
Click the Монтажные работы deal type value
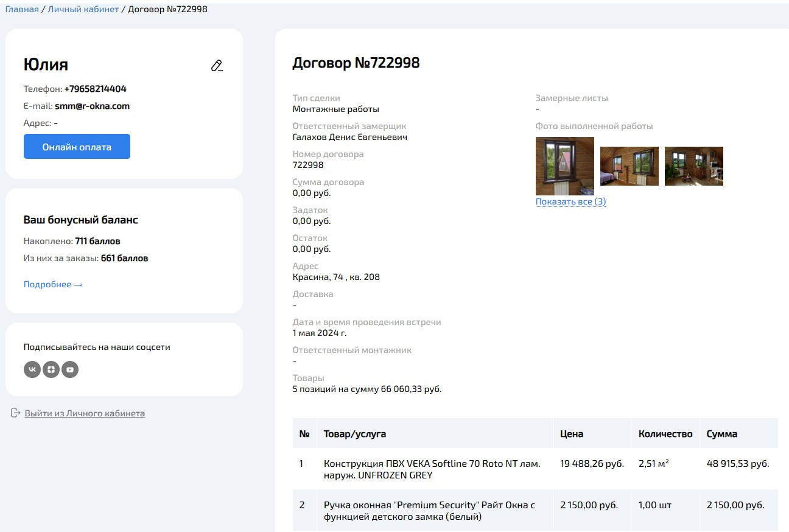(336, 109)
